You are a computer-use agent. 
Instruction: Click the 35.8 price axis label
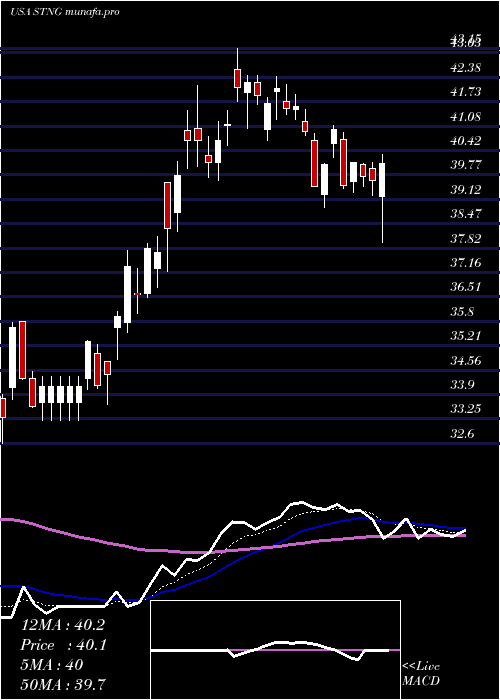[462, 311]
